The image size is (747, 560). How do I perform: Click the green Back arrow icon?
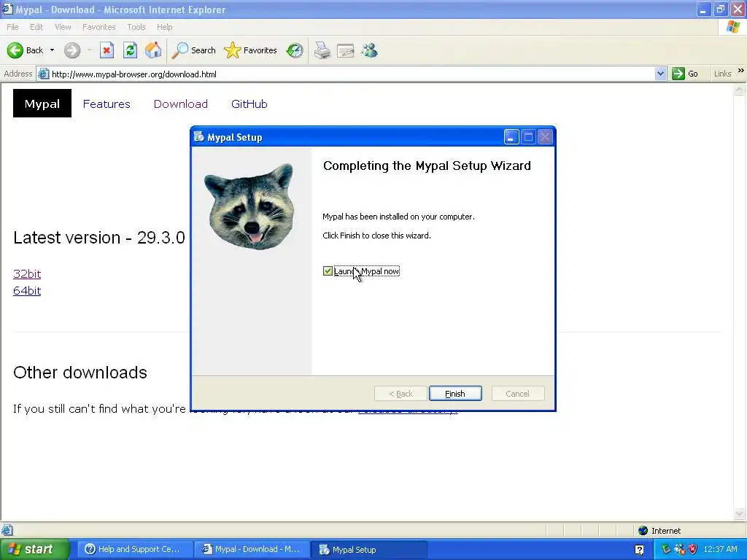coord(15,50)
